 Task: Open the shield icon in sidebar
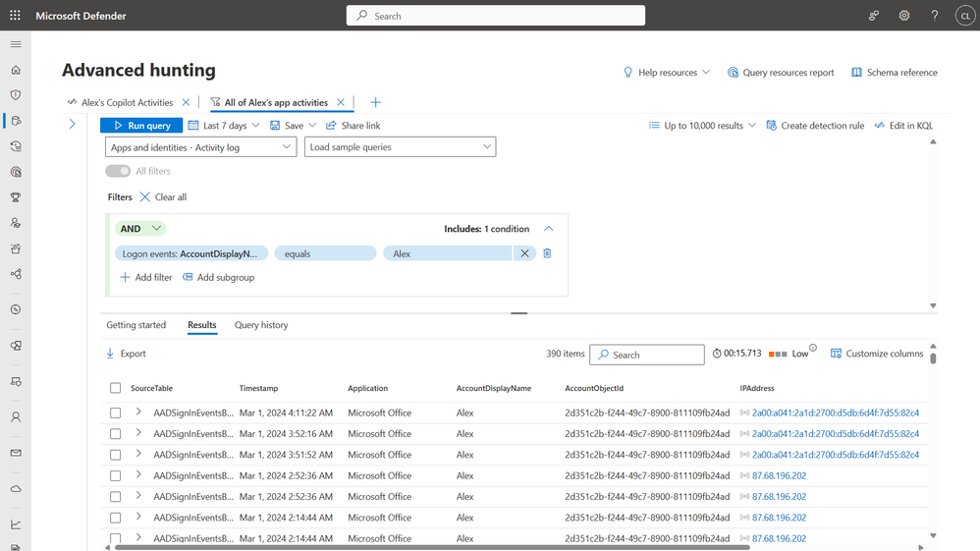[x=16, y=95]
